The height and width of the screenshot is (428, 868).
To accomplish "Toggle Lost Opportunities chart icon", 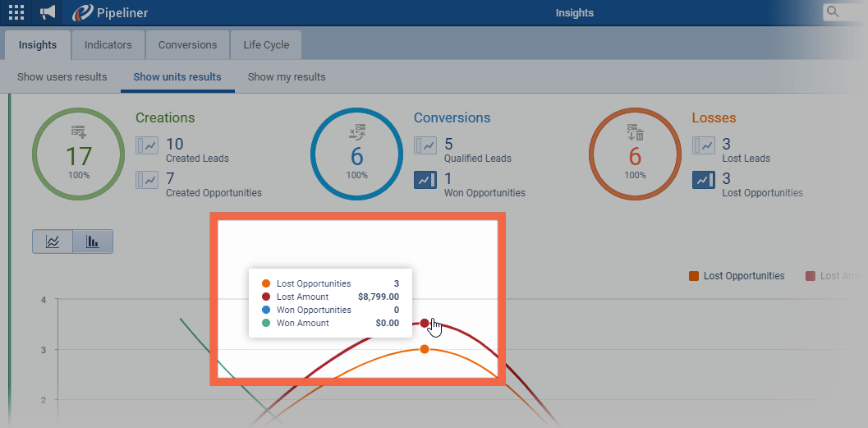I will tap(704, 180).
